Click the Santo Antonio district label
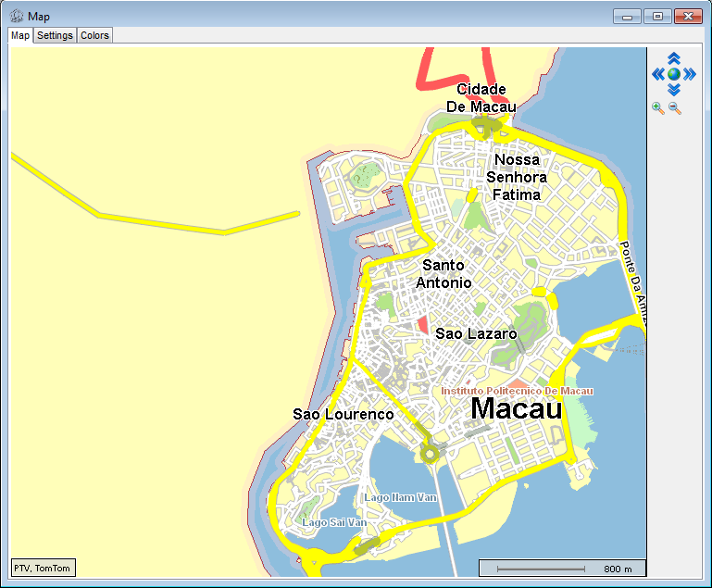The image size is (712, 588). pyautogui.click(x=443, y=274)
